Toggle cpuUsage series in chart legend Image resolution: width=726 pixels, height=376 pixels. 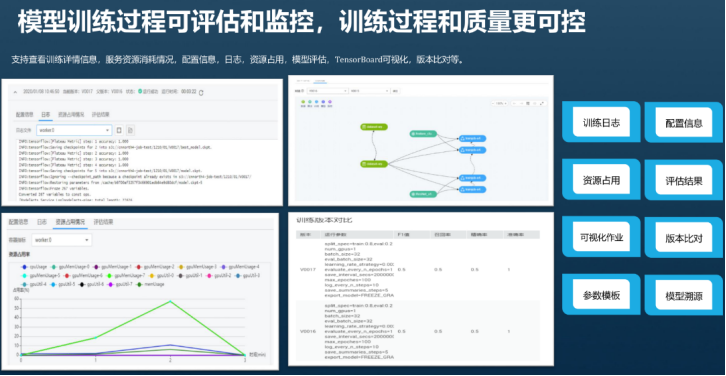pos(33,267)
